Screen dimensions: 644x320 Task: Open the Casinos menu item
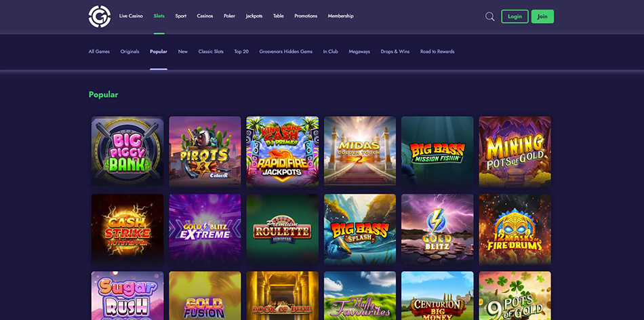pos(205,16)
